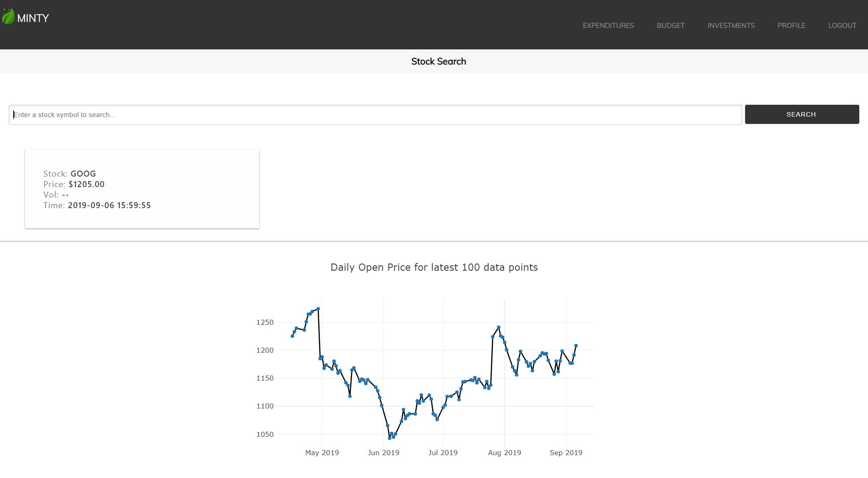Open the Expenditures page
868x478 pixels.
(x=608, y=26)
